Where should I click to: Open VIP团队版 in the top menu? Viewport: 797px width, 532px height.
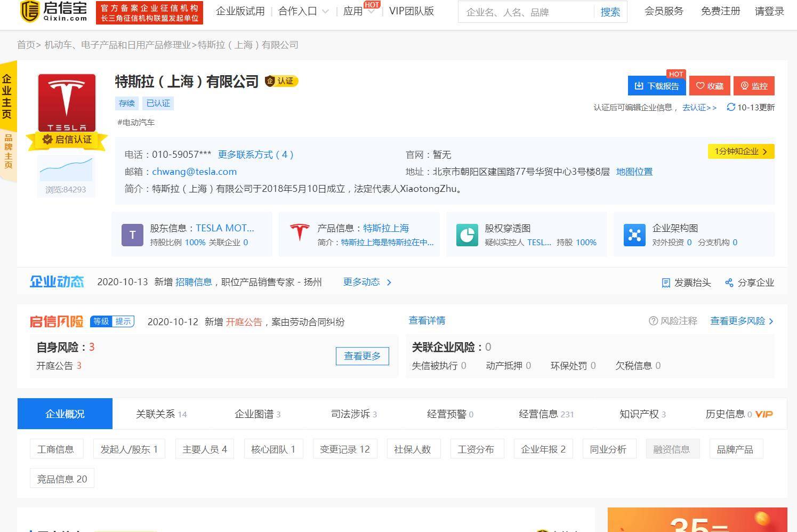click(x=412, y=11)
